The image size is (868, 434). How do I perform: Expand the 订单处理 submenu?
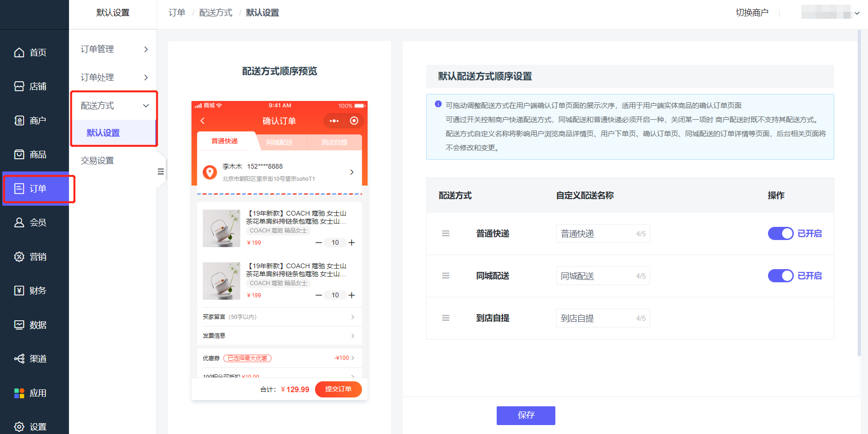click(146, 77)
